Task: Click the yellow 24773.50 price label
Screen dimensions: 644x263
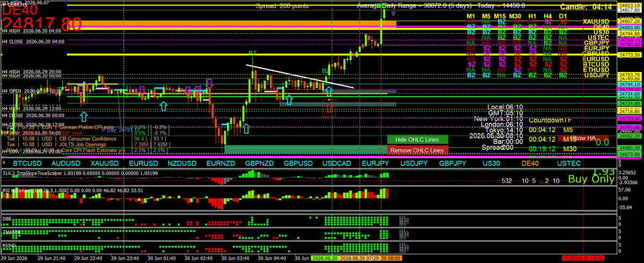Action: 629,55
